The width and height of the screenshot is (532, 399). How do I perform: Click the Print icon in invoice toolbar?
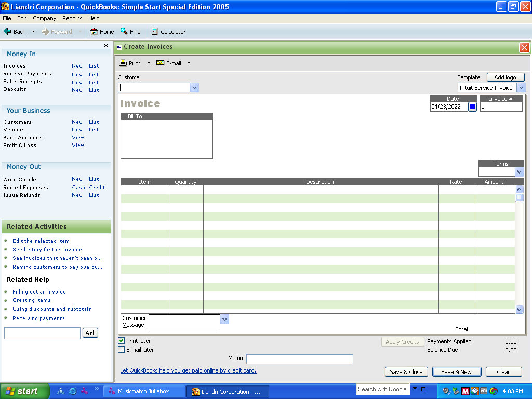[123, 63]
